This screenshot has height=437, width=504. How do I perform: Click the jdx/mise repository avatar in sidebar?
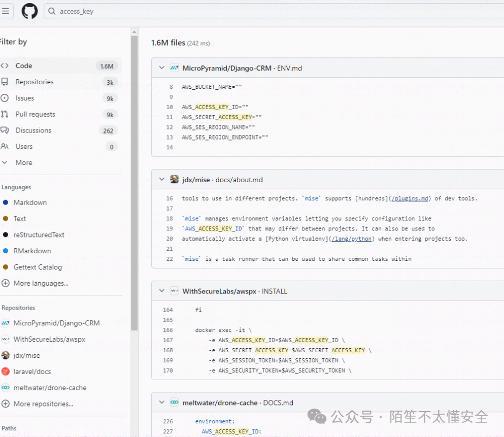(6, 355)
